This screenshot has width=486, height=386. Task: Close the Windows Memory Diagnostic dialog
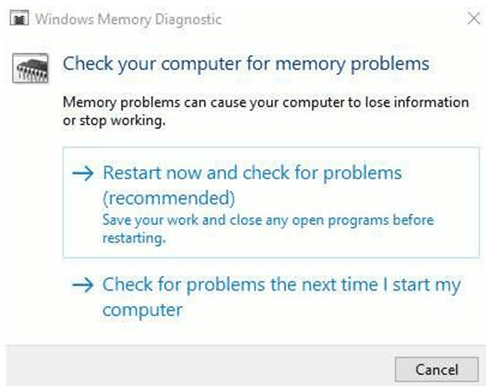[474, 18]
